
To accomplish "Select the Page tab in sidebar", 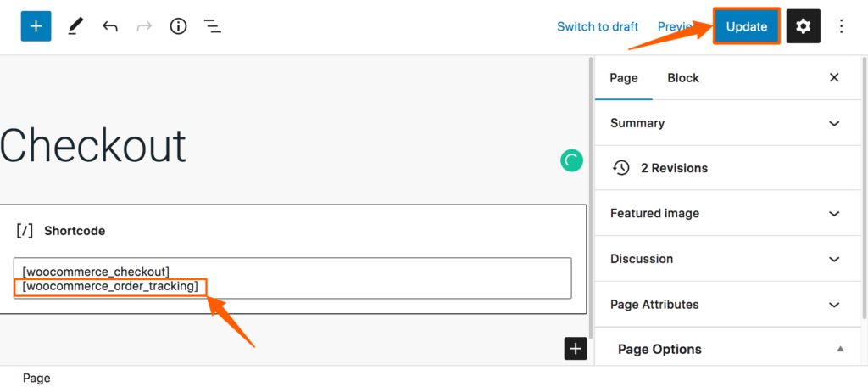I will click(x=624, y=78).
